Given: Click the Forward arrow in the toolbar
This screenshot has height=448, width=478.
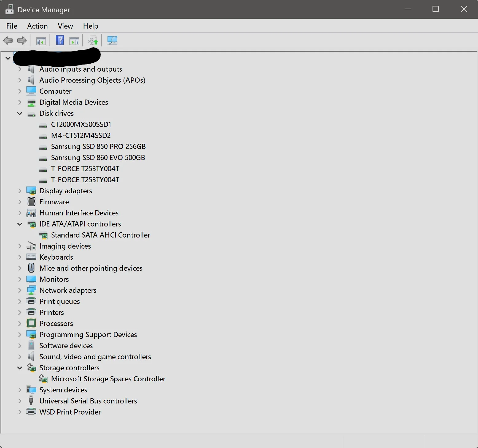Looking at the screenshot, I should (x=22, y=41).
